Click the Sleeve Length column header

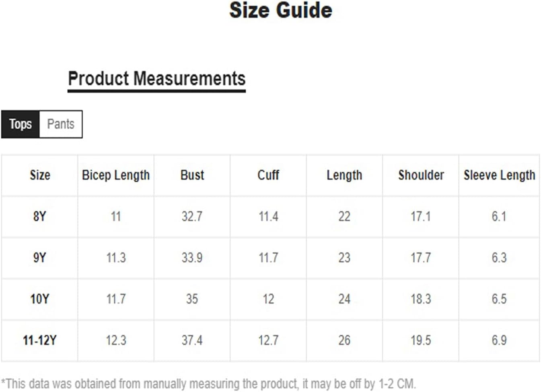[x=499, y=175]
